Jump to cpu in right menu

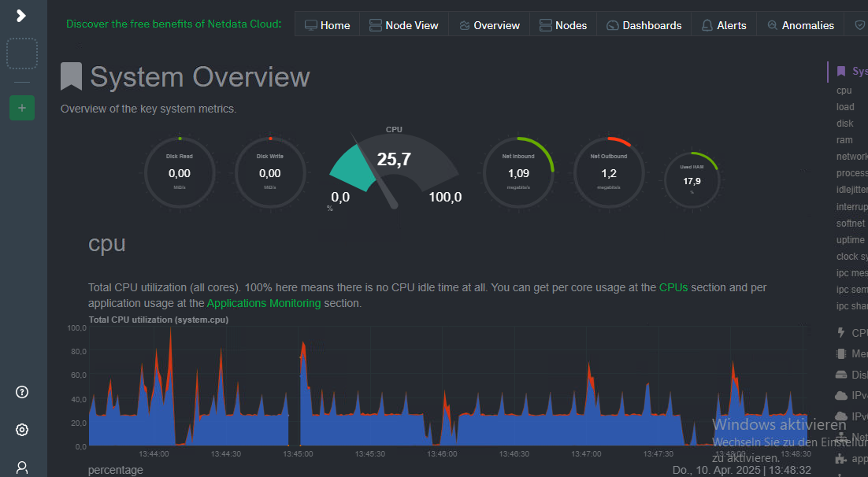(844, 91)
